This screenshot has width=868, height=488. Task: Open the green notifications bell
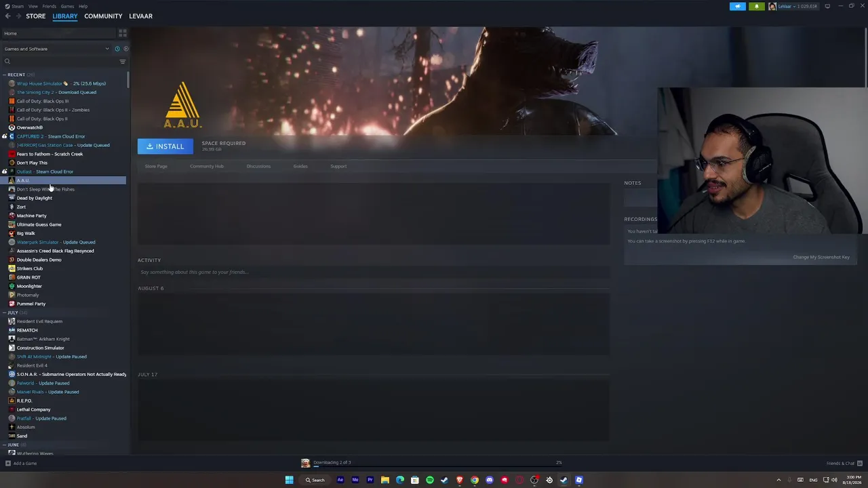pyautogui.click(x=756, y=6)
